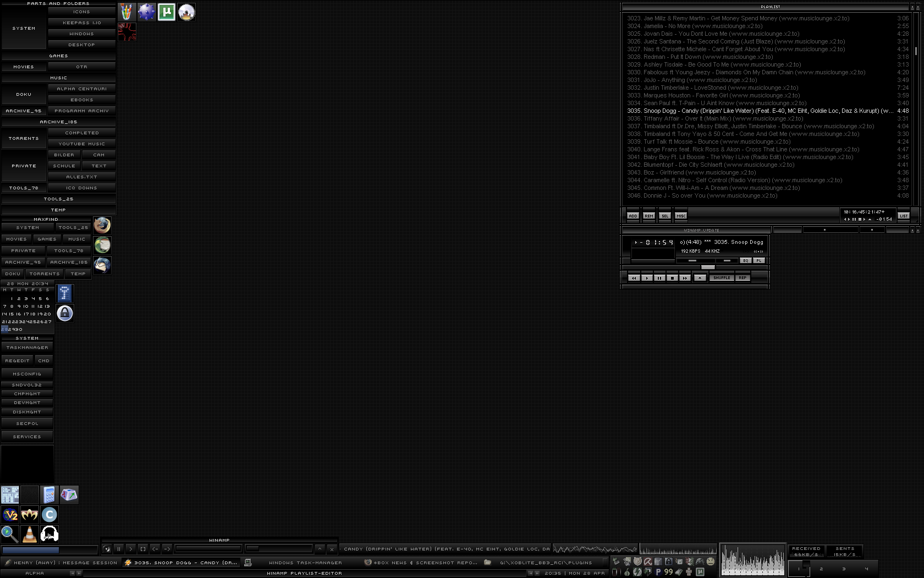
Task: Click the blue P tray icon
Action: (658, 572)
